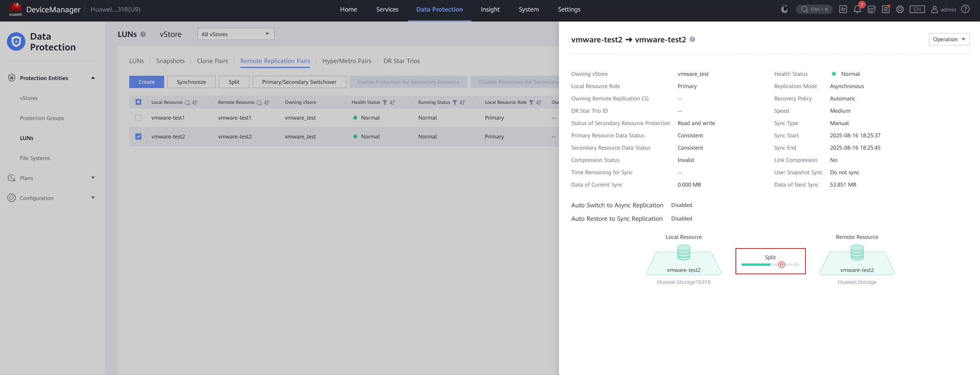Open the help question mark in the header
980x375 pixels.
pos(965,9)
